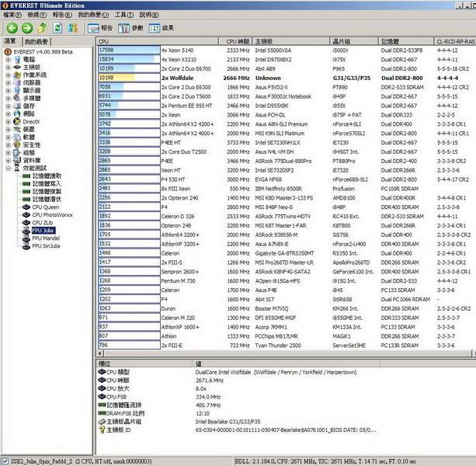Click the 主機板 ID detail row
The height and width of the screenshot is (466, 476).
tap(237, 430)
